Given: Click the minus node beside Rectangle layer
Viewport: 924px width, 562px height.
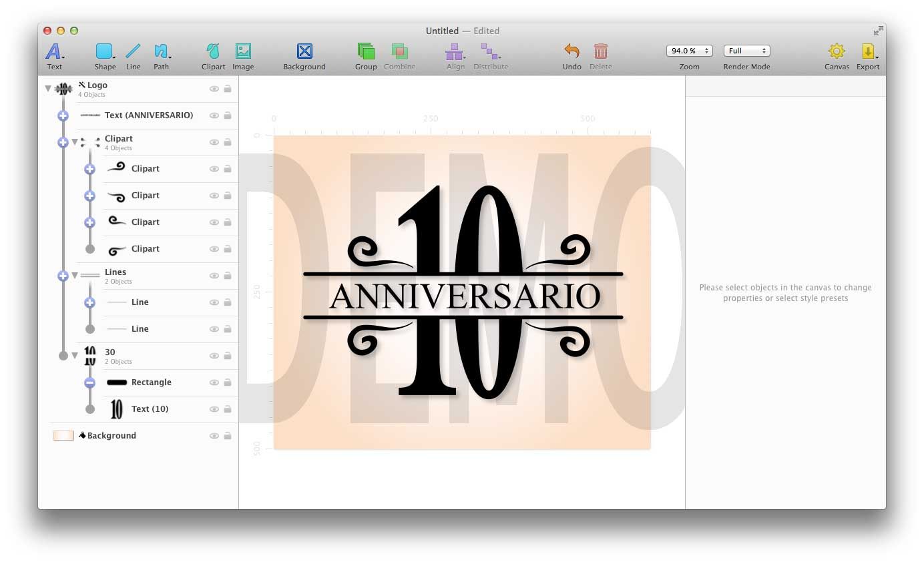Looking at the screenshot, I should click(x=89, y=382).
